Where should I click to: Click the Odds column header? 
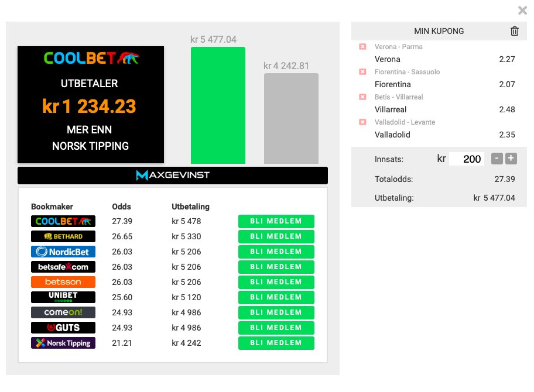coord(121,207)
